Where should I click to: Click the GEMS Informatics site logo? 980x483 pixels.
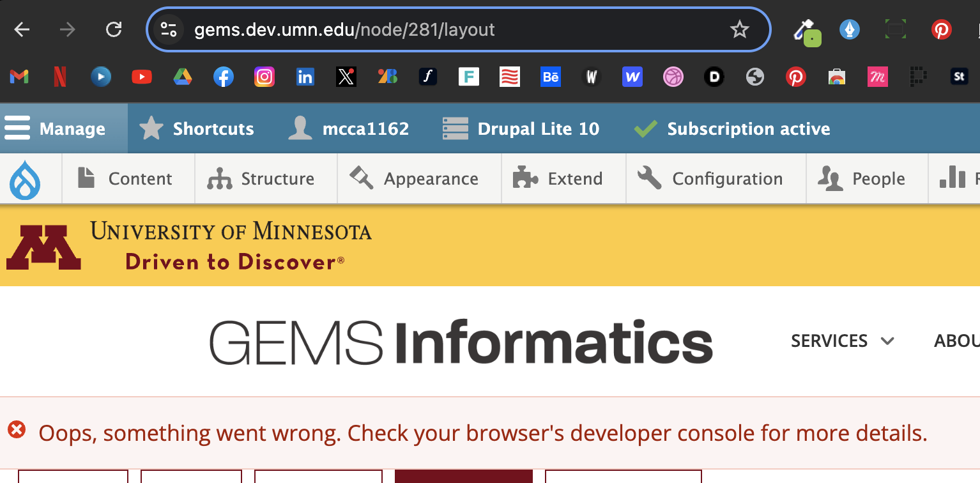461,343
